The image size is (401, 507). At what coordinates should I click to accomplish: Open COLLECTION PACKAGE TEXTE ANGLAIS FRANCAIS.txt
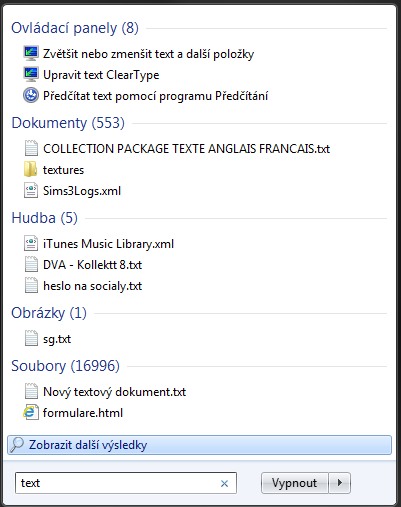[x=186, y=148]
